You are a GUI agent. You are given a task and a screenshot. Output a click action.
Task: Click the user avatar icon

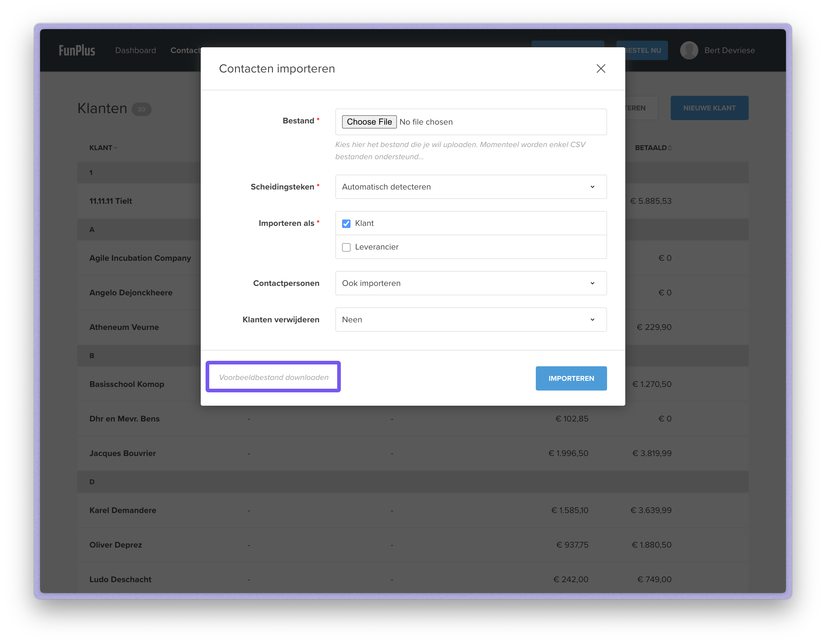coord(689,50)
